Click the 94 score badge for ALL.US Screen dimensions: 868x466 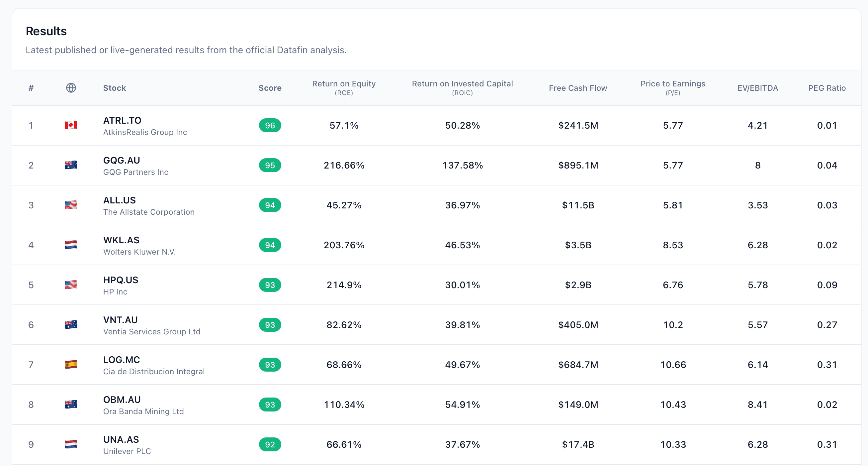coord(270,205)
